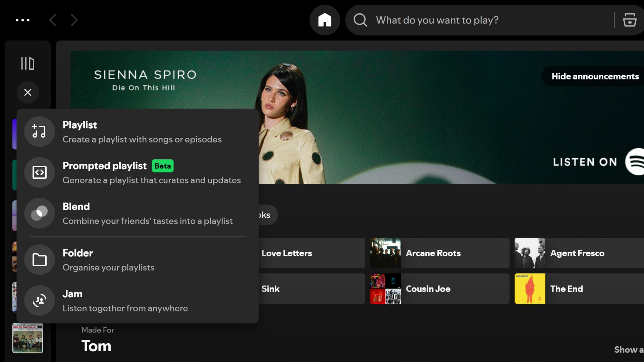
Task: Open the Blues Breakers album in sidebar
Action: pos(28,338)
